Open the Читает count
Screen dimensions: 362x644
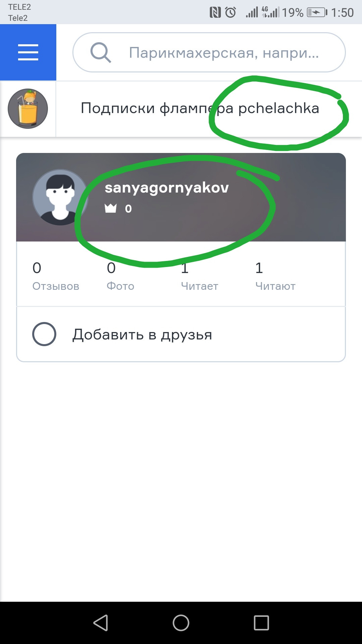(199, 276)
